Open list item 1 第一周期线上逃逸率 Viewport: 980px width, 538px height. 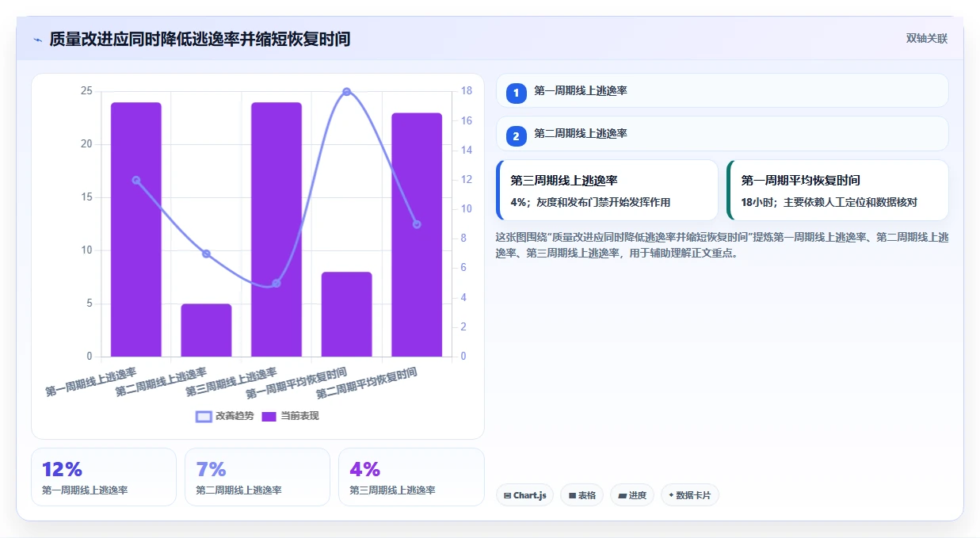coord(722,90)
